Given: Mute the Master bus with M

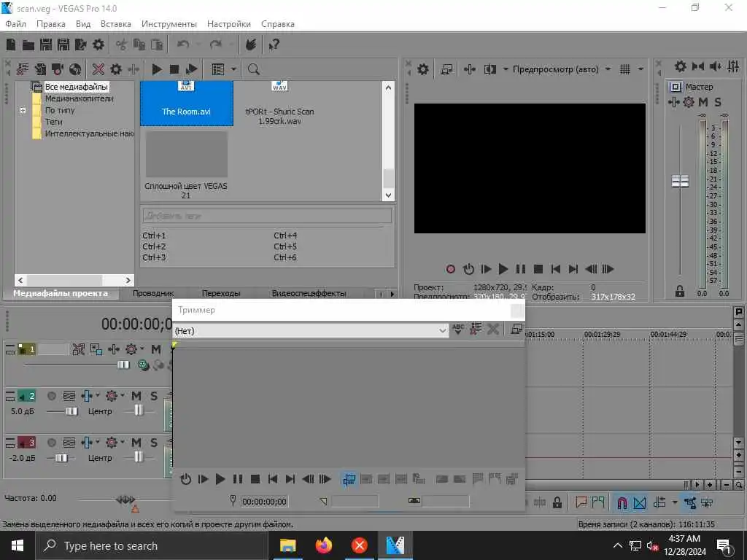Looking at the screenshot, I should (x=703, y=102).
